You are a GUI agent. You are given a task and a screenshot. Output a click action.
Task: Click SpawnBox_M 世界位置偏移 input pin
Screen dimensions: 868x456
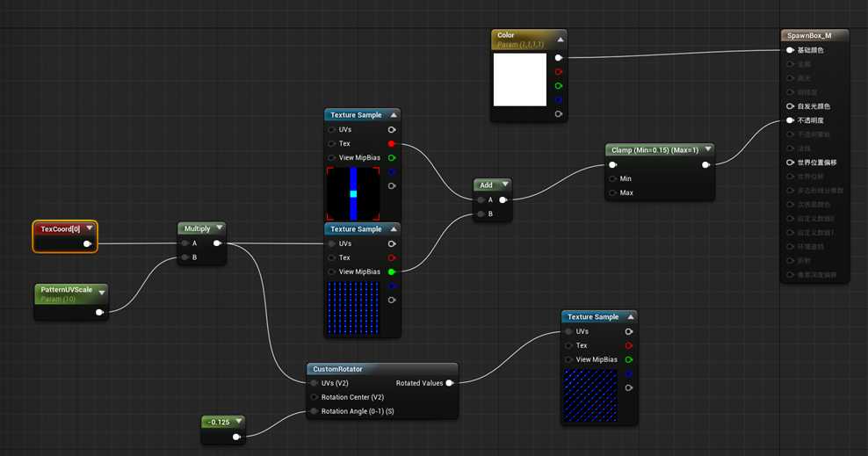pyautogui.click(x=790, y=163)
